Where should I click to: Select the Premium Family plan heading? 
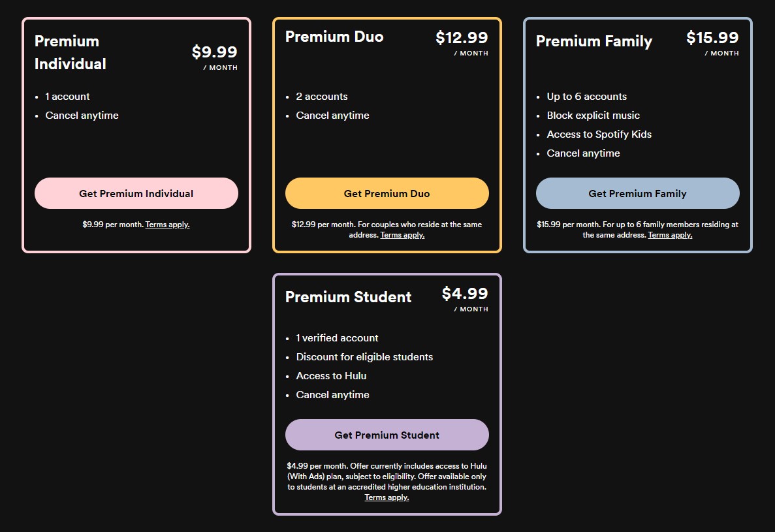click(x=593, y=41)
